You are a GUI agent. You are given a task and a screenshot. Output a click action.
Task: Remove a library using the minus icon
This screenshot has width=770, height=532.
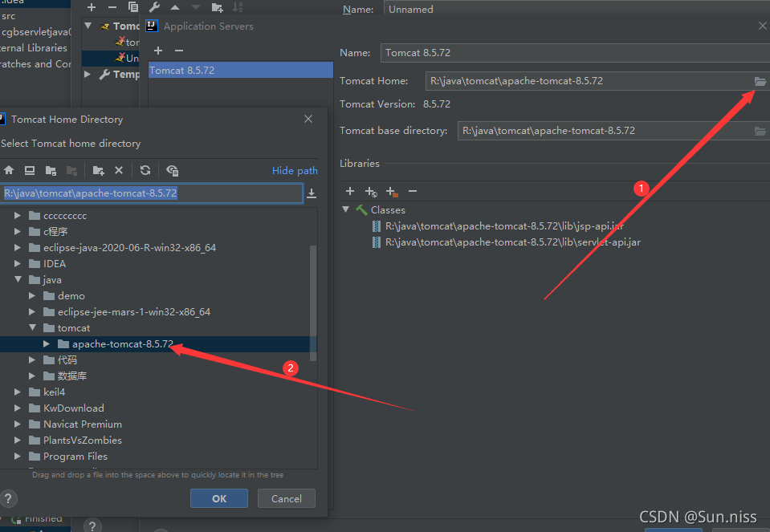coord(413,191)
